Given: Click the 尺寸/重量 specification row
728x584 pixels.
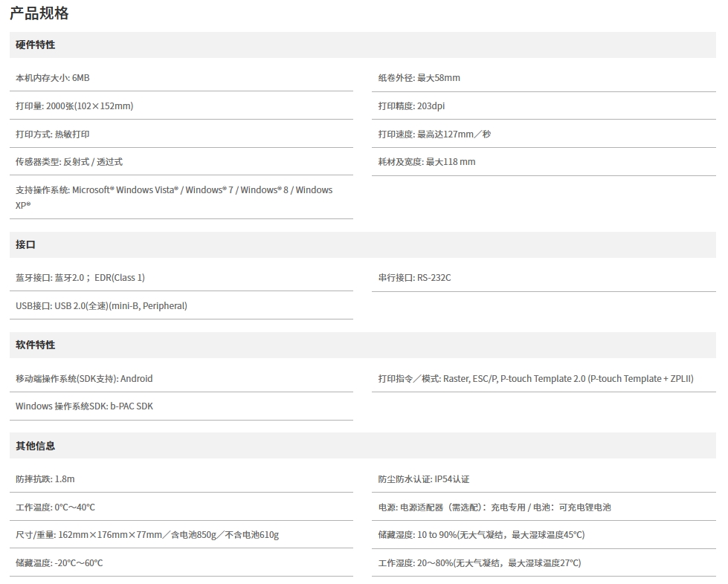Looking at the screenshot, I should point(147,535).
